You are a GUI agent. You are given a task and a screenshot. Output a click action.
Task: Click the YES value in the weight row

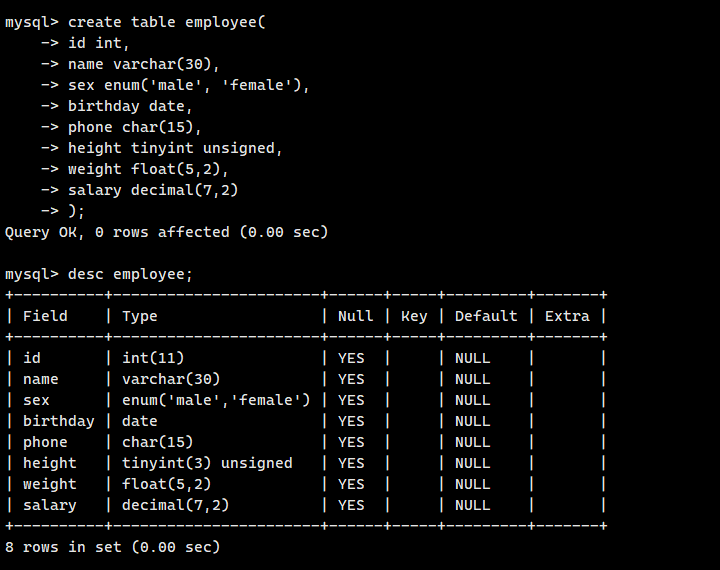pyautogui.click(x=351, y=485)
